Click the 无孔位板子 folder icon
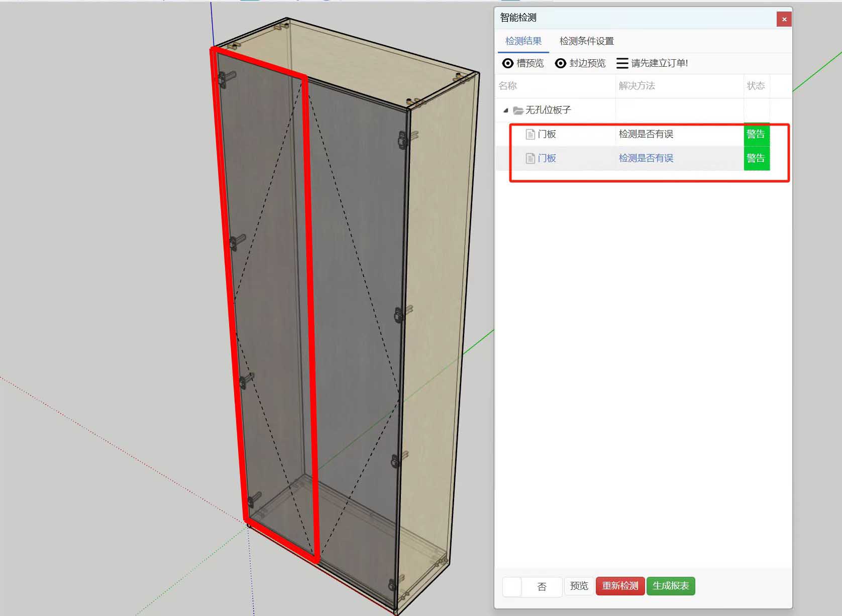The image size is (842, 616). pyautogui.click(x=518, y=110)
